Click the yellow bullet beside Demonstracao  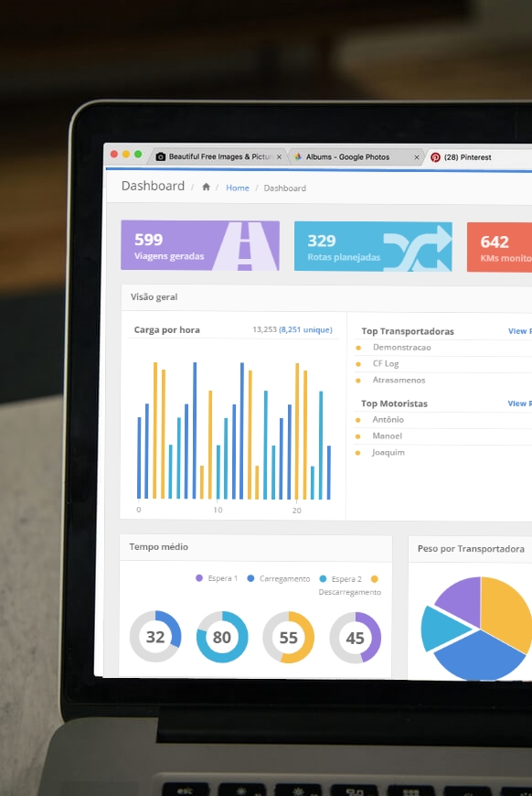tap(358, 348)
